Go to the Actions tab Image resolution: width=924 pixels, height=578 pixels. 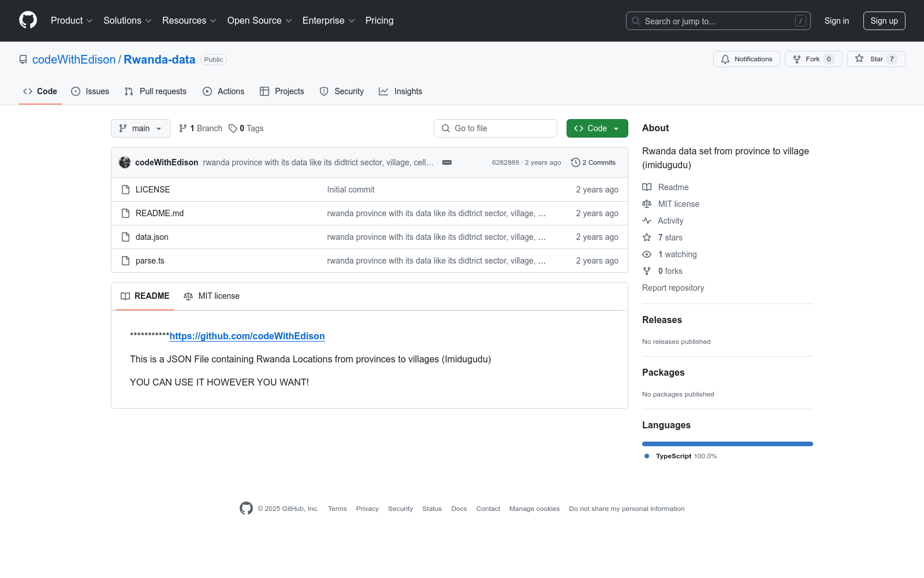coord(223,91)
